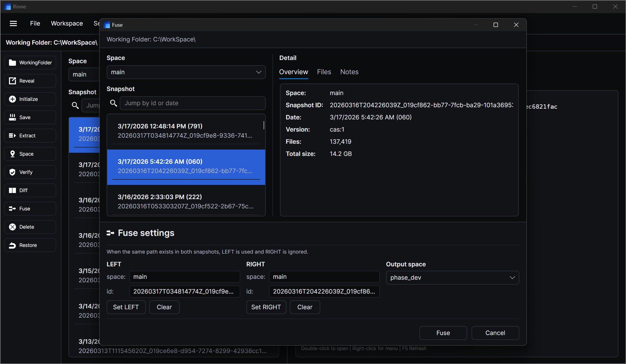Click the Fuse confirm button

pos(443,333)
